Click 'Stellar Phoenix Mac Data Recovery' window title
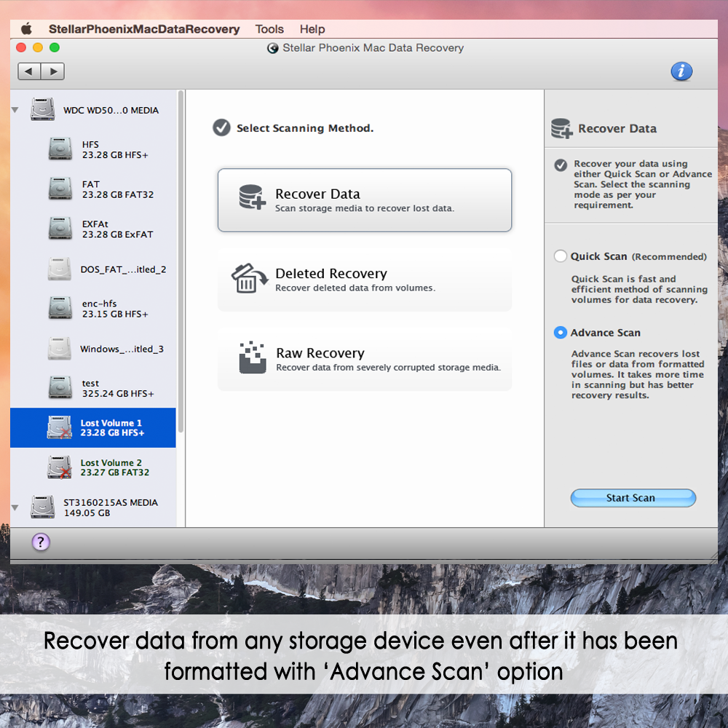 (x=373, y=48)
